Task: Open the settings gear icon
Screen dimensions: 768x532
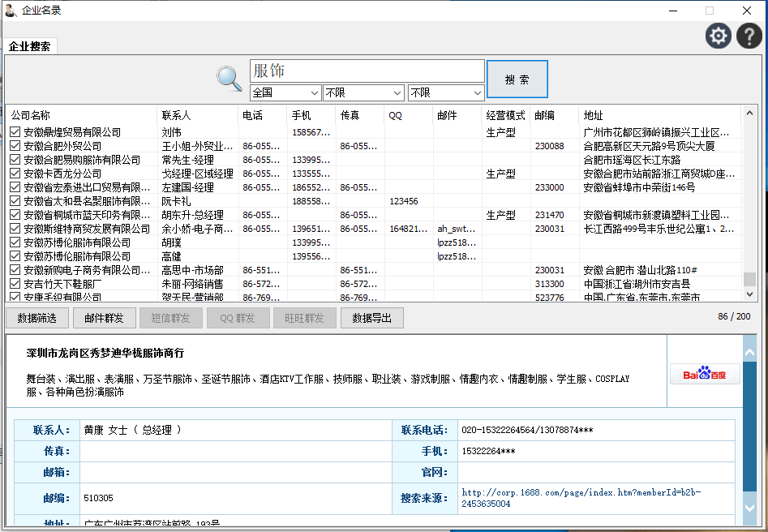Action: coord(719,36)
